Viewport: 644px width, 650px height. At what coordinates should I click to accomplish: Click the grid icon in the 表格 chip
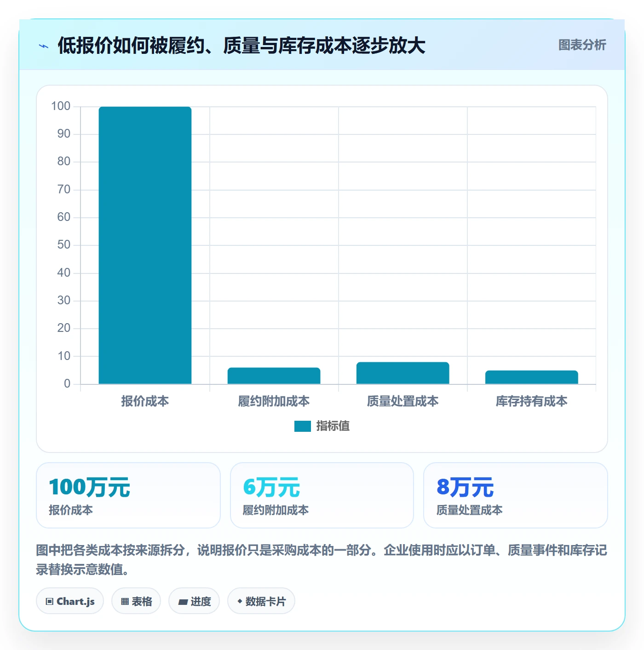pyautogui.click(x=125, y=602)
